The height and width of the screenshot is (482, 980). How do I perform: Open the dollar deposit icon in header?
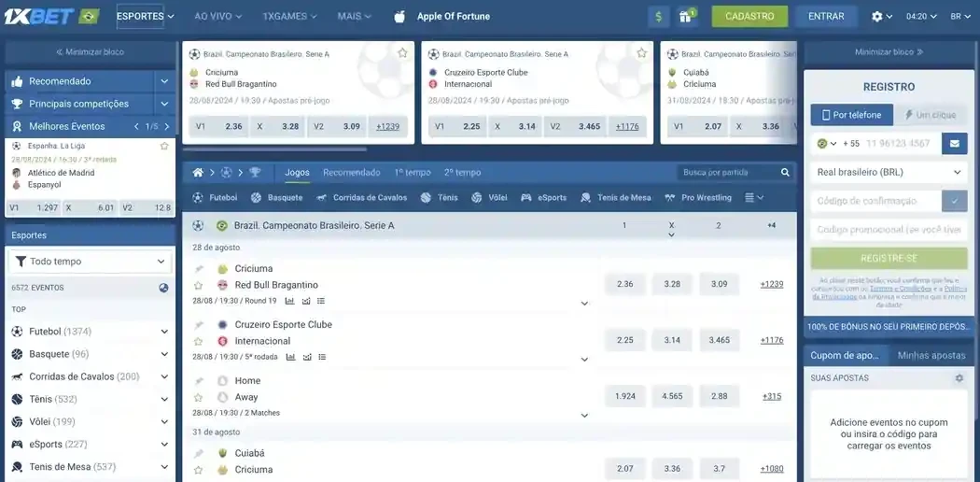pyautogui.click(x=659, y=16)
